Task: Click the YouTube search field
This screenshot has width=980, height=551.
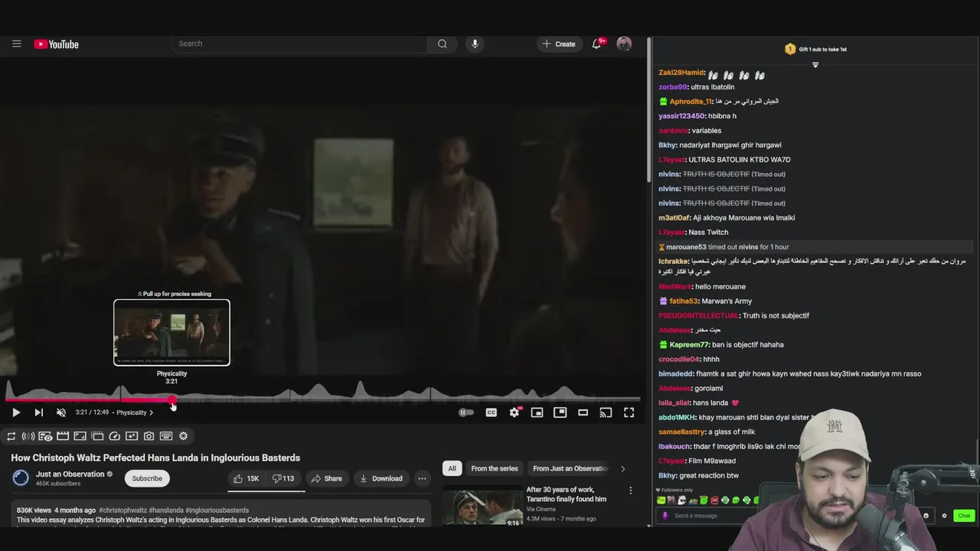Action: tap(299, 44)
